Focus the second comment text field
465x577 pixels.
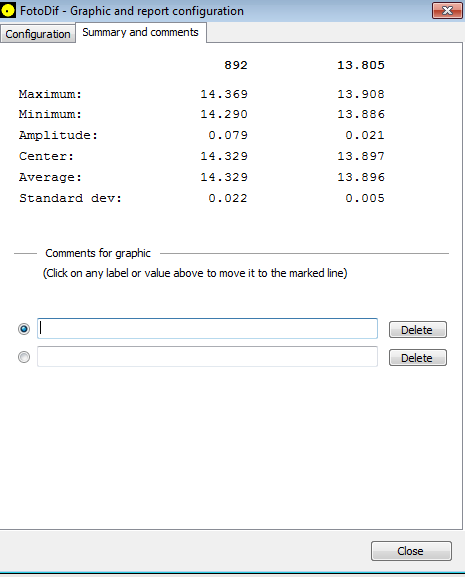207,356
